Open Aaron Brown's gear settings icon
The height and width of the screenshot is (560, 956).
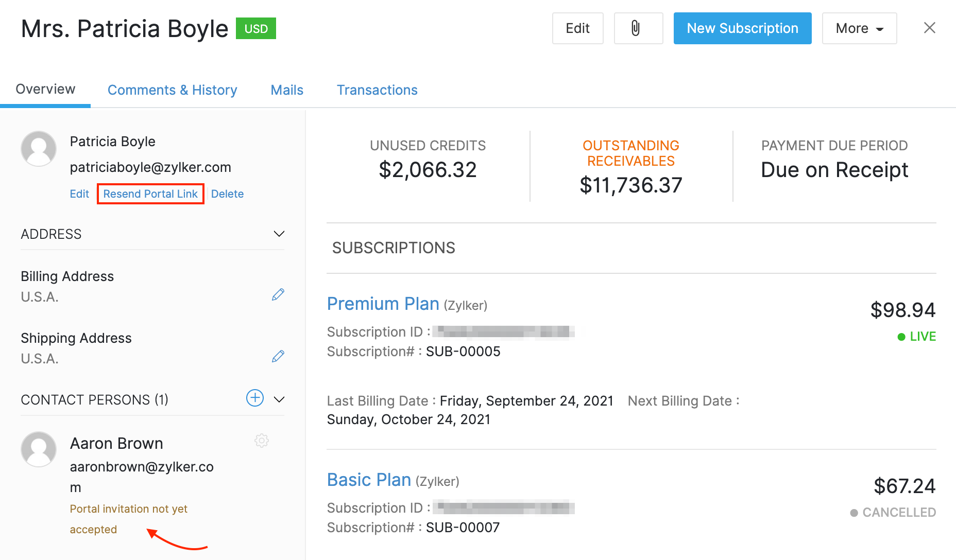[262, 441]
